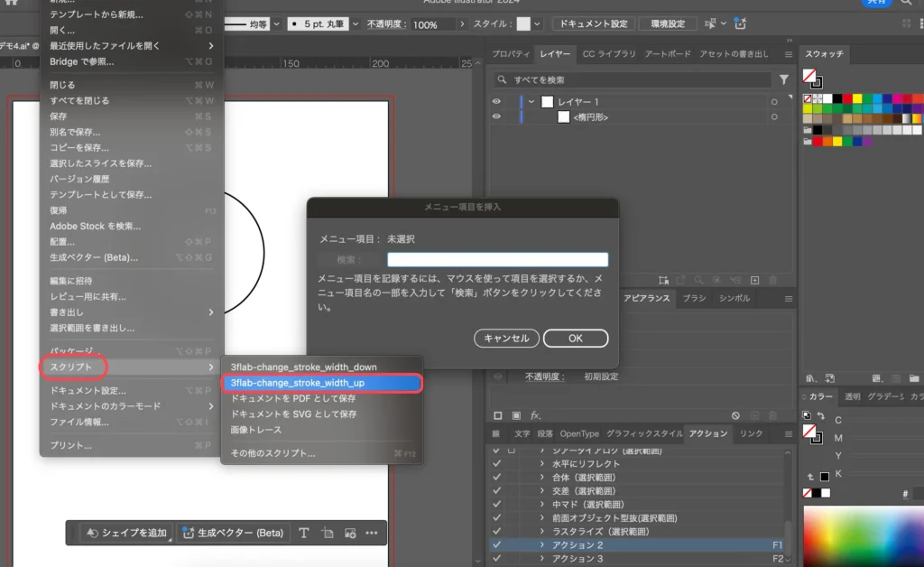Toggle the checkmark next to the ラスタライズ action
This screenshot has height=567, width=924.
(495, 531)
